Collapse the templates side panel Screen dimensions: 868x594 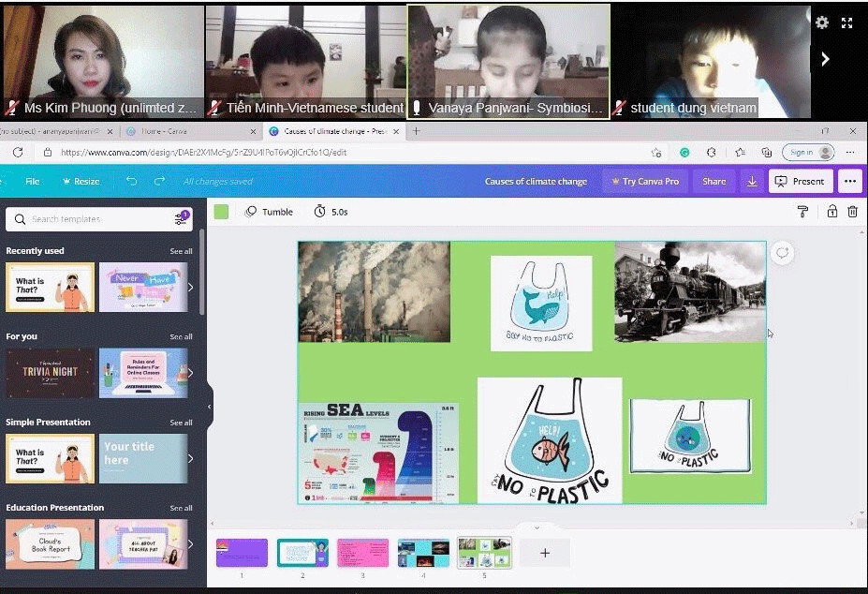[209, 407]
